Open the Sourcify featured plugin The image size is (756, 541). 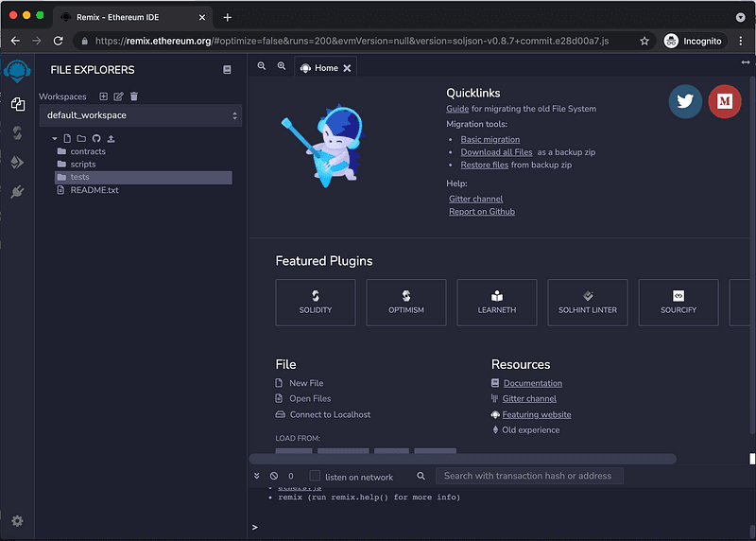click(679, 303)
